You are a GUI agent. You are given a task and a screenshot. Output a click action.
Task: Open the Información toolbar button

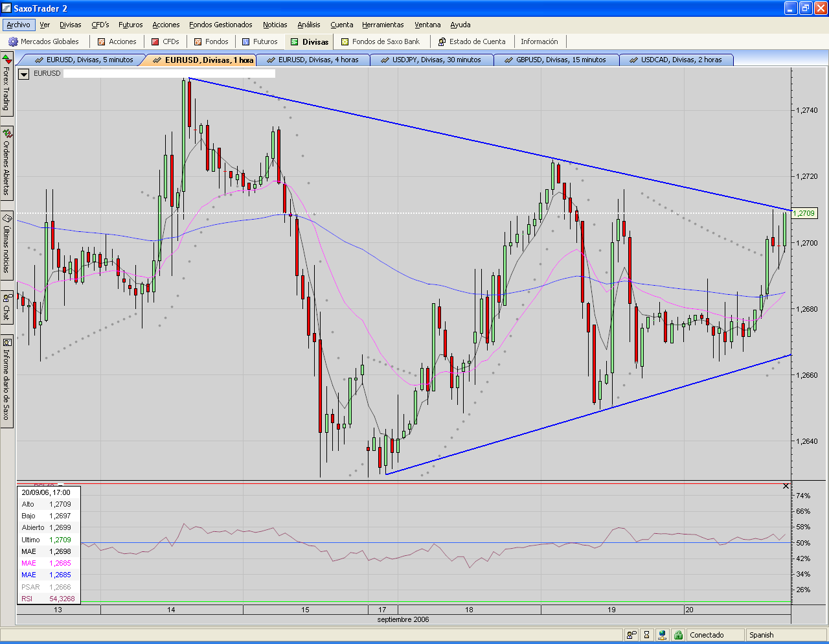coord(539,41)
